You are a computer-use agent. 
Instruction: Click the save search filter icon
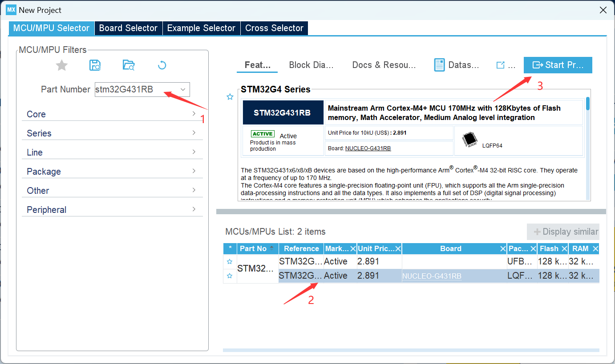95,65
